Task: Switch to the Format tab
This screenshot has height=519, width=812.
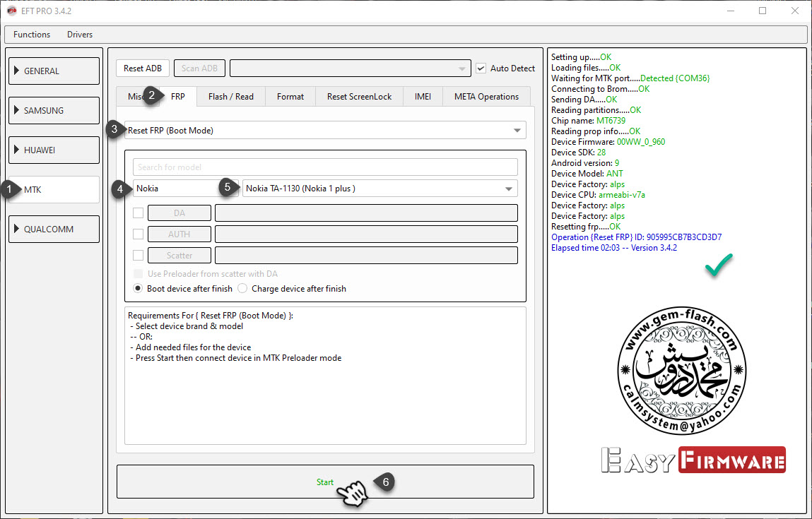Action: tap(290, 97)
